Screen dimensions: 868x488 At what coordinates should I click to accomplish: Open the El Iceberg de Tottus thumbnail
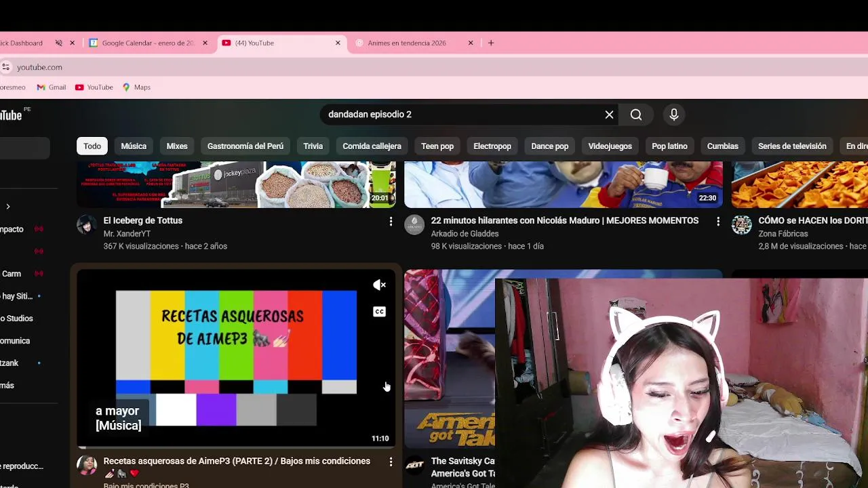(236, 184)
